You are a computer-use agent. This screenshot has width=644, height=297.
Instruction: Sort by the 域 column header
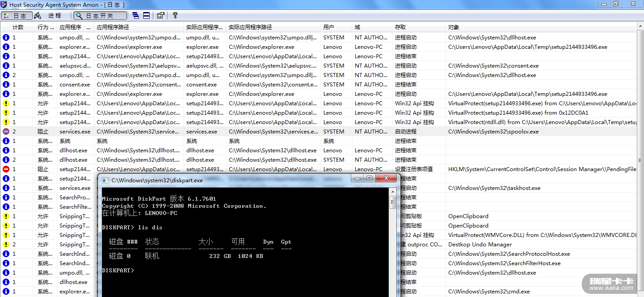pyautogui.click(x=372, y=27)
